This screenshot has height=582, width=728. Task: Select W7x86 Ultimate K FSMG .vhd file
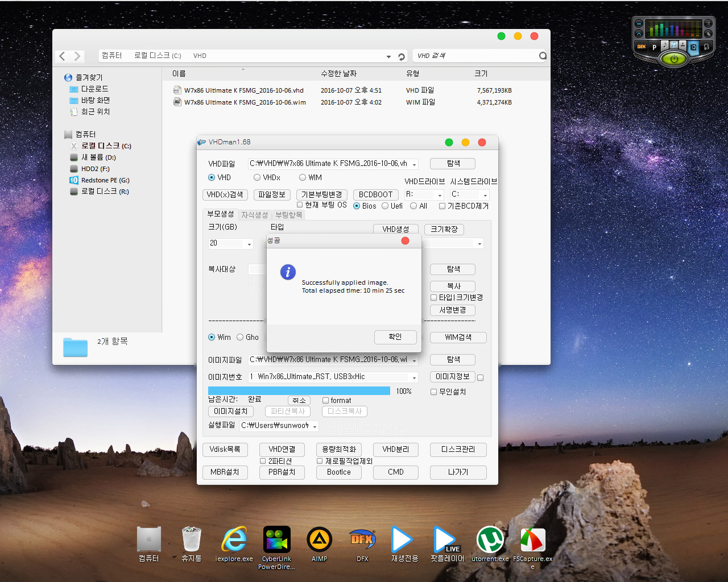click(x=244, y=90)
